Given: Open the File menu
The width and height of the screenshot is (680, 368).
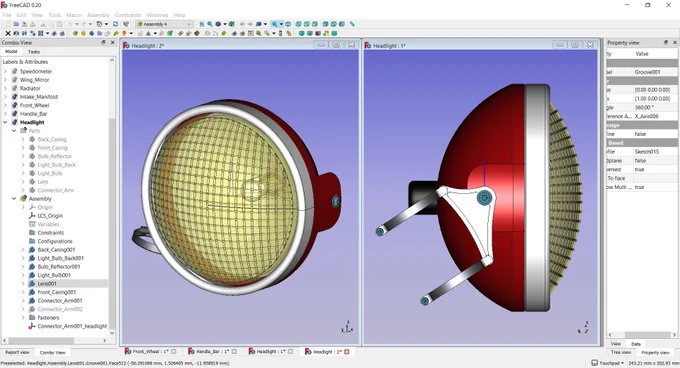Looking at the screenshot, I should (x=7, y=15).
